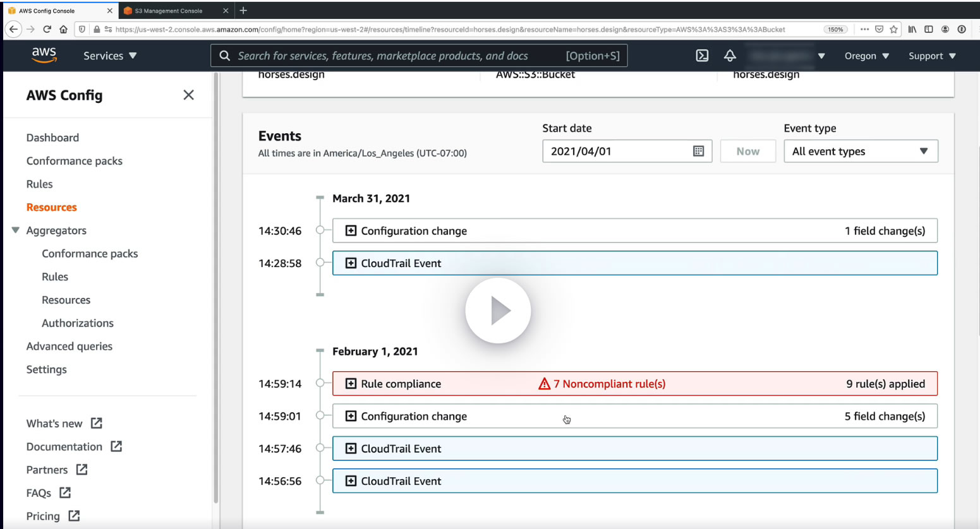
Task: Expand the 14:59:14 Rule compliance event
Action: pos(351,384)
